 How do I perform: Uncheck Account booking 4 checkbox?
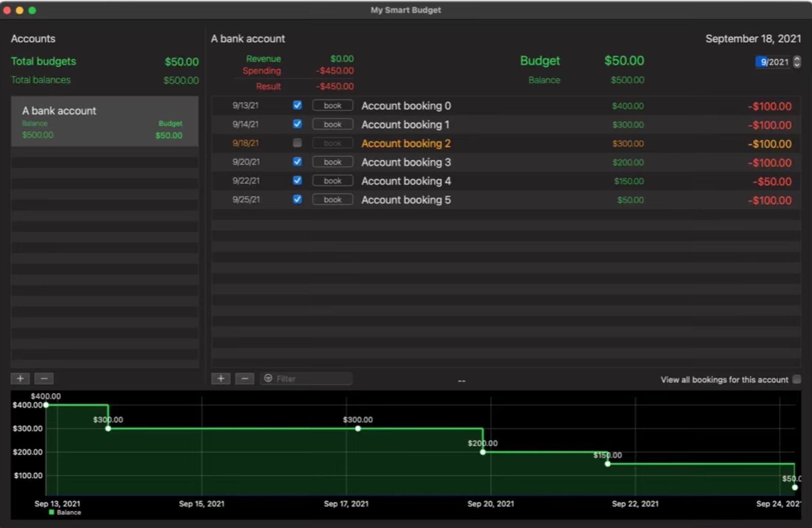click(297, 180)
